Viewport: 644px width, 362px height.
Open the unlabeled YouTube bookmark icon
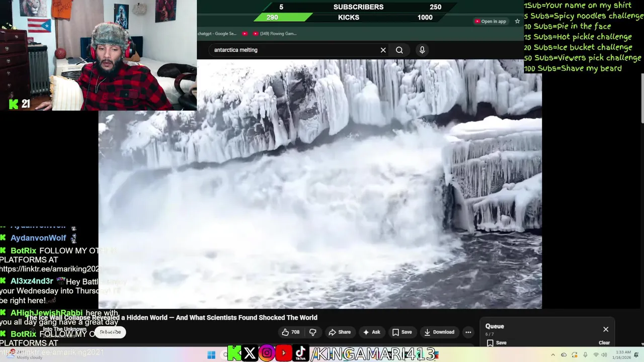pos(245,34)
